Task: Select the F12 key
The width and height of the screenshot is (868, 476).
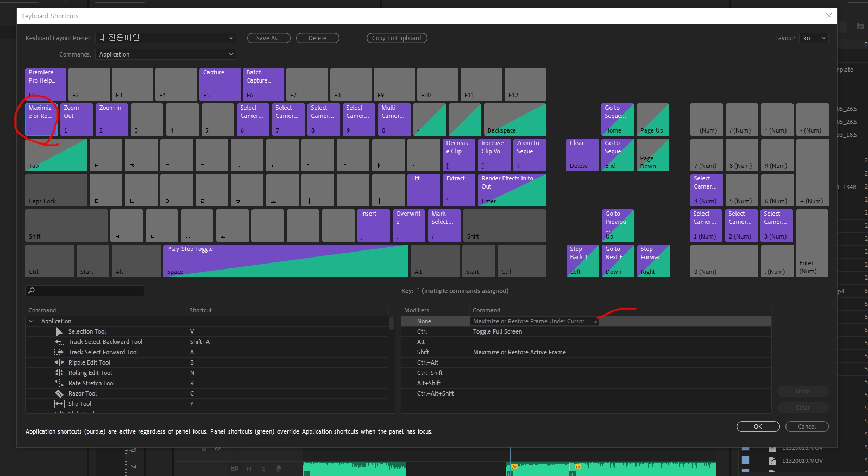Action: coord(525,84)
